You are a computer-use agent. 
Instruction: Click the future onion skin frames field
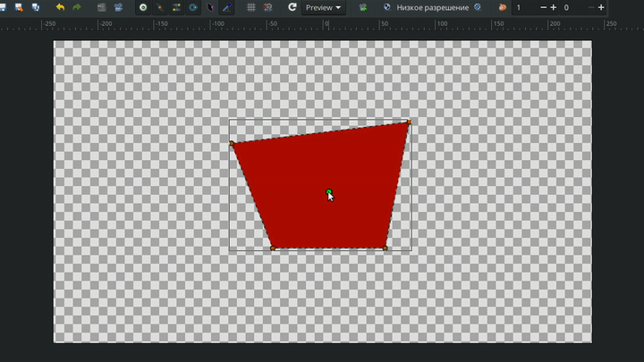(x=572, y=7)
